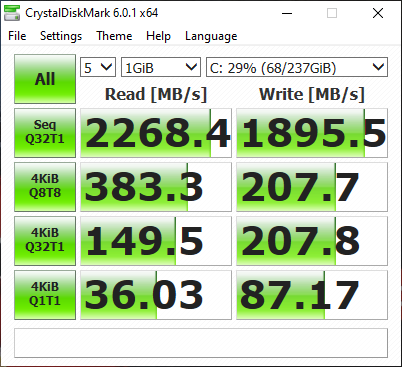Start the 4KiB Q8T8 benchmark

pos(45,187)
